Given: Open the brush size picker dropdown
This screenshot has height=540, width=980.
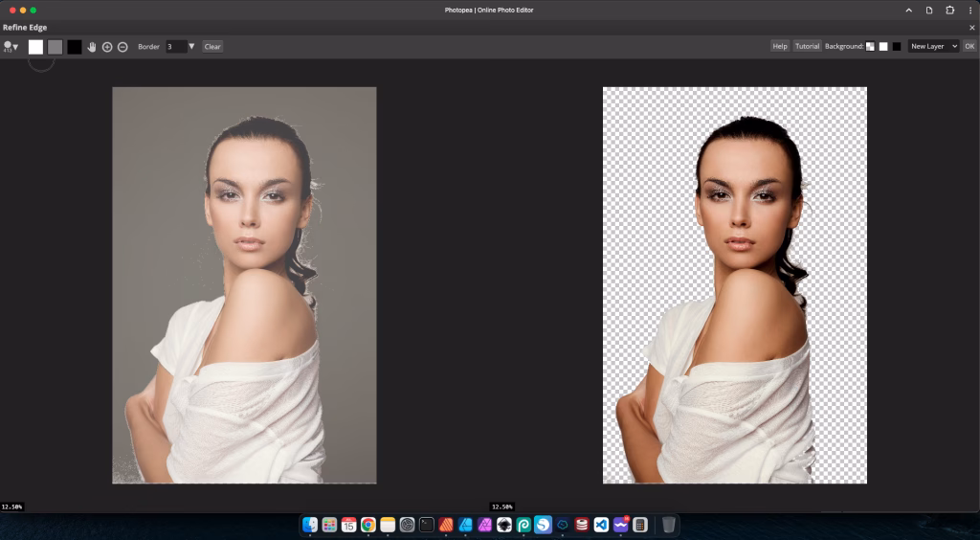Looking at the screenshot, I should tap(11, 47).
